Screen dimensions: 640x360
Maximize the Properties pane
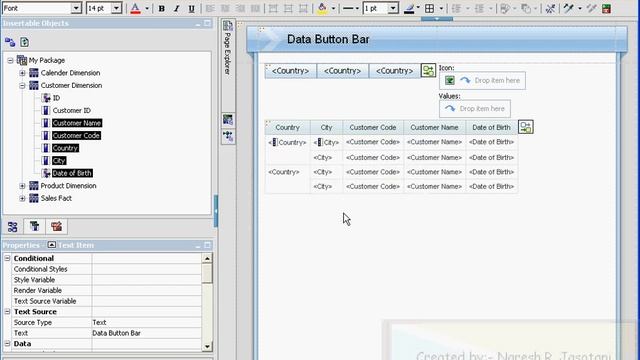click(208, 245)
